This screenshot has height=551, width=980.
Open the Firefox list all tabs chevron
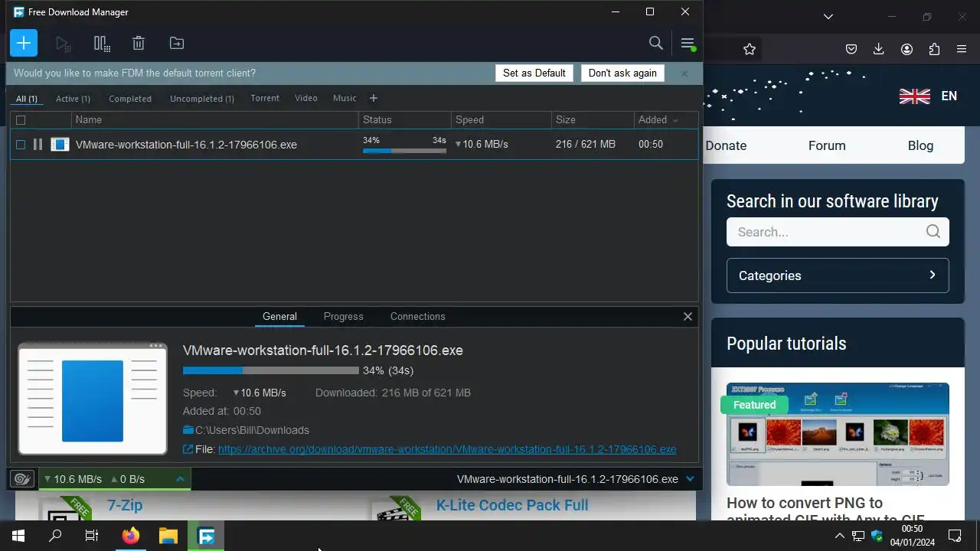828,17
